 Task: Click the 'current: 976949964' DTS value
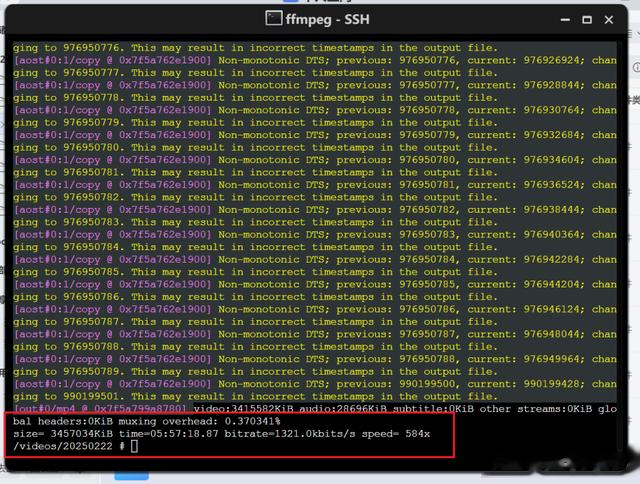(526, 359)
